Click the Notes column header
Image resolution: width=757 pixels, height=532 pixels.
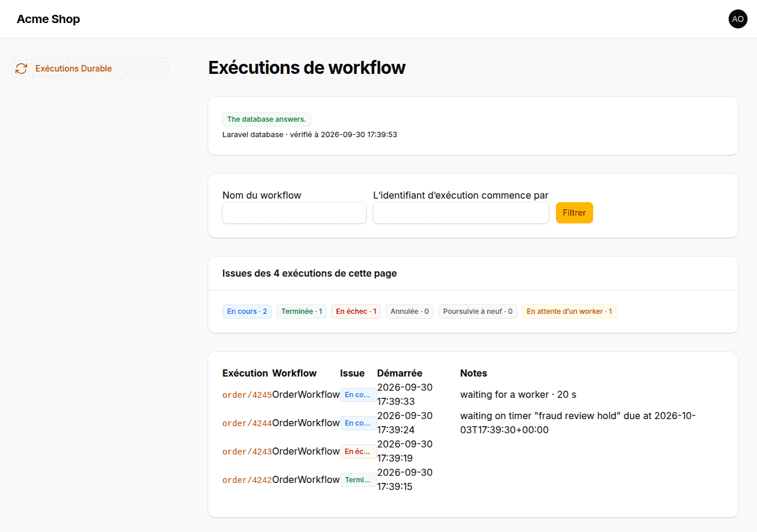pyautogui.click(x=474, y=374)
